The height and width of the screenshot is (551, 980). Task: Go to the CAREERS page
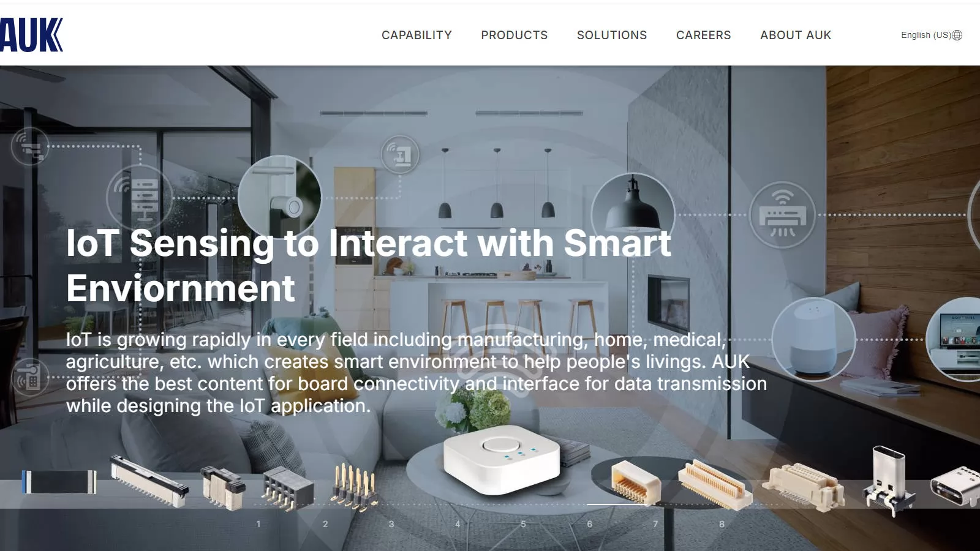704,35
